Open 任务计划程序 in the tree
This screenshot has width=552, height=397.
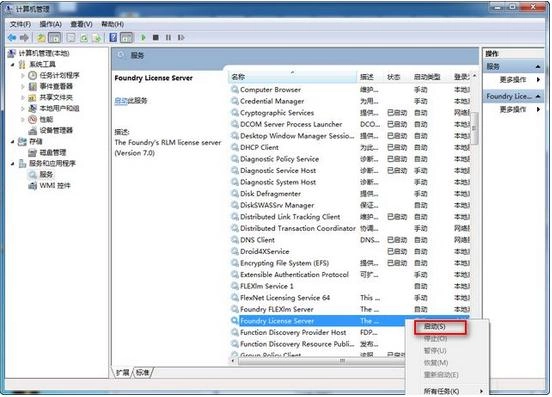tap(59, 75)
